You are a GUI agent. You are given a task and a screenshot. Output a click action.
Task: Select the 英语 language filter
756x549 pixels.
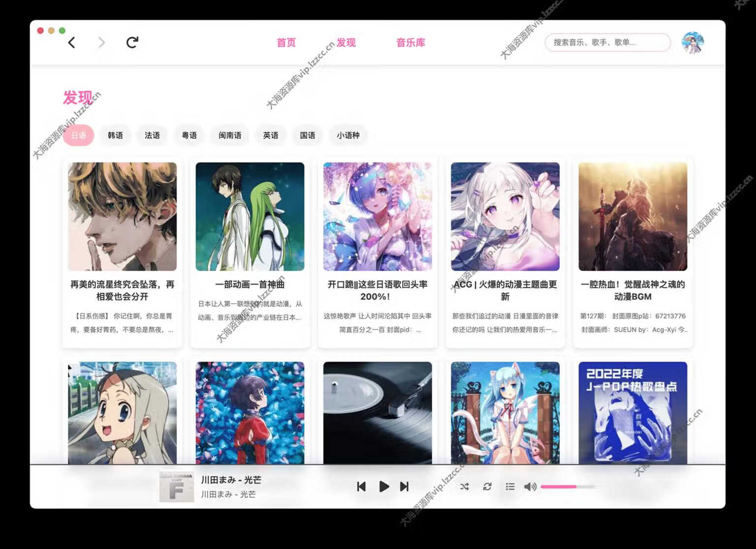[271, 135]
